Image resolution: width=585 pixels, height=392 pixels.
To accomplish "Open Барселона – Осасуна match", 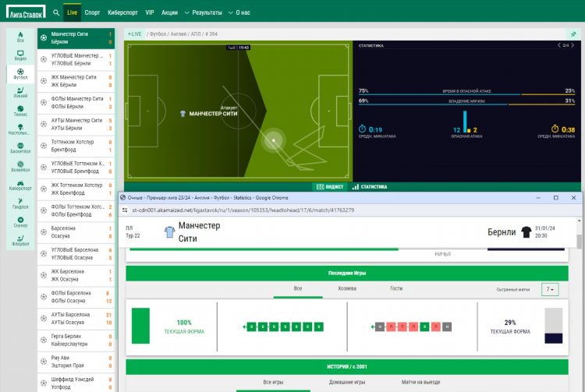I will coord(76,232).
